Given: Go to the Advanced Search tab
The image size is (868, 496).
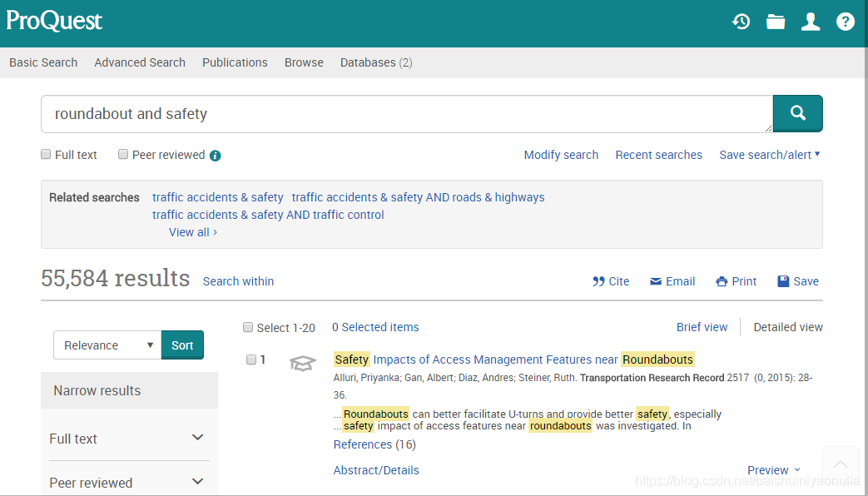Looking at the screenshot, I should click(140, 62).
